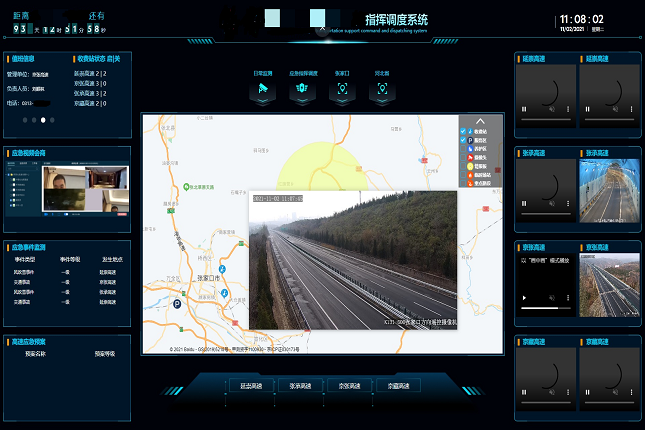
Task: Click the 延崇高速 2|2 toll status row
Action: 90,73
